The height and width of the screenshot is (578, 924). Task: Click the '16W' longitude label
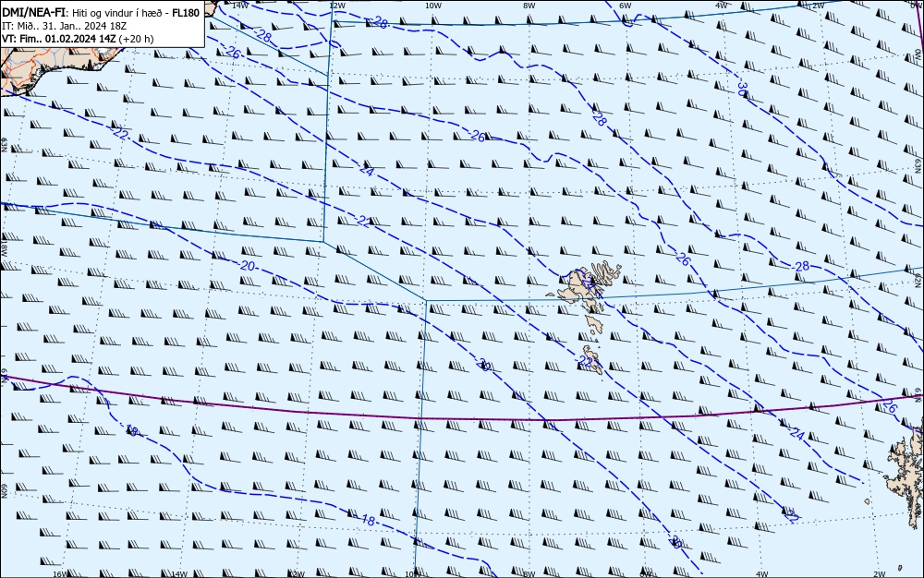(59, 574)
